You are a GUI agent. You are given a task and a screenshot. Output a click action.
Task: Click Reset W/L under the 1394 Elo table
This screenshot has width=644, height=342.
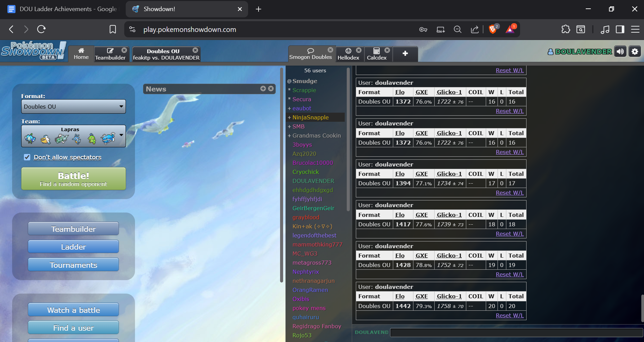tap(510, 193)
